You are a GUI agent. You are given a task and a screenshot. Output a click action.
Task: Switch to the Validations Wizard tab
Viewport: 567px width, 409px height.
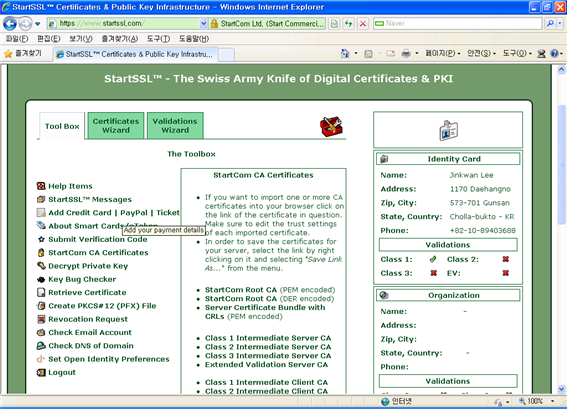(x=175, y=125)
